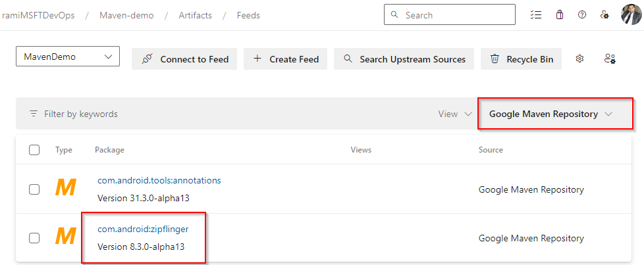The width and height of the screenshot is (644, 265).
Task: Open Feed settings gear icon
Action: tap(579, 59)
